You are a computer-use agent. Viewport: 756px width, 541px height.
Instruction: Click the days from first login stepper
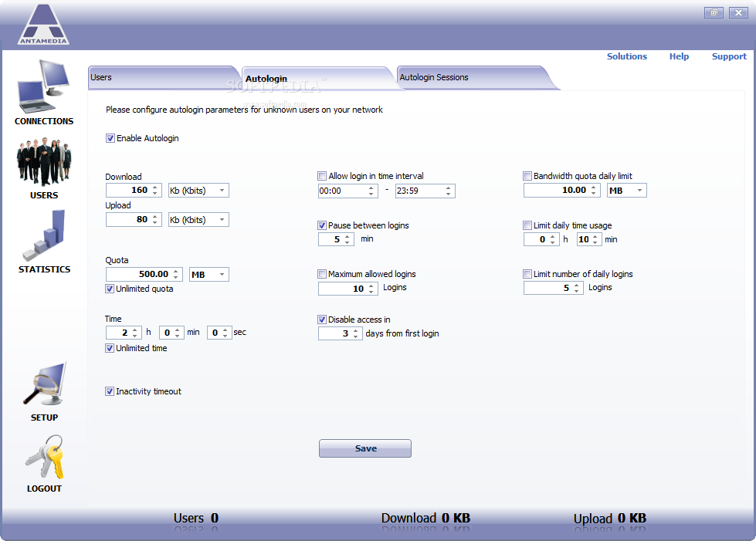pos(355,333)
